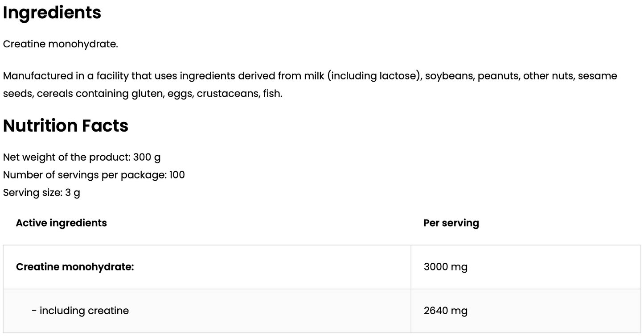The width and height of the screenshot is (644, 336).
Task: Click the '3000 mg' table cell
Action: 446,267
